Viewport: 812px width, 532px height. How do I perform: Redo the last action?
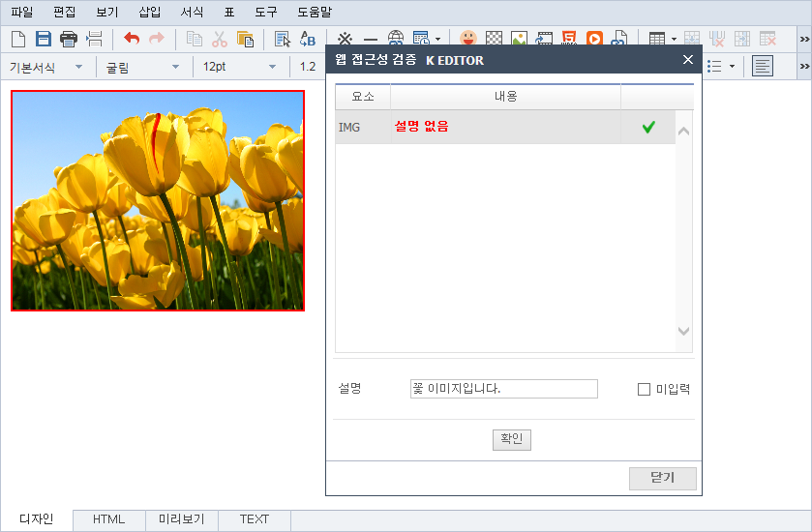click(x=157, y=39)
